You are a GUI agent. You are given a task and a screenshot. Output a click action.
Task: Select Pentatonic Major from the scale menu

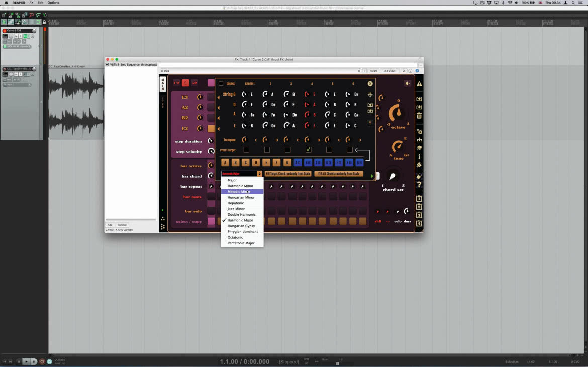(x=242, y=243)
